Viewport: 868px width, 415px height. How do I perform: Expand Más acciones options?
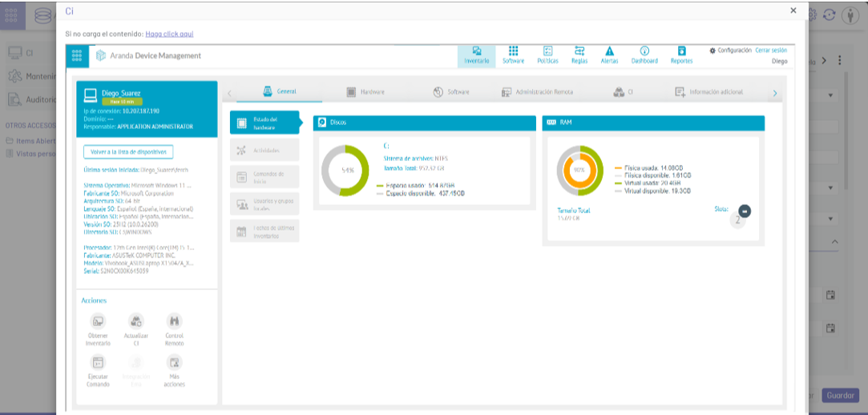(174, 363)
